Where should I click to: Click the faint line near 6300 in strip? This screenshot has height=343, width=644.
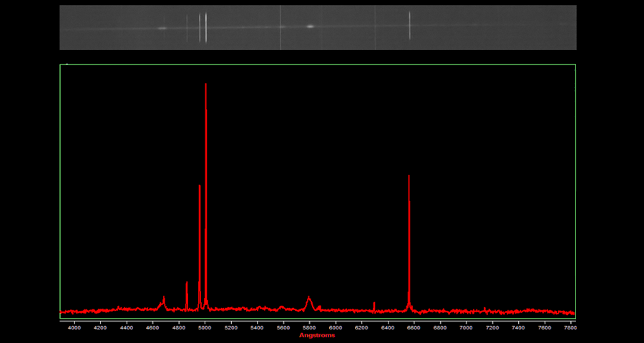pyautogui.click(x=375, y=28)
